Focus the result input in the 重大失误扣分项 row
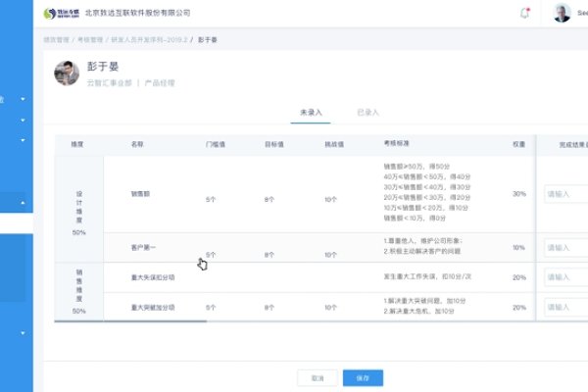This screenshot has width=588, height=392. [566, 277]
